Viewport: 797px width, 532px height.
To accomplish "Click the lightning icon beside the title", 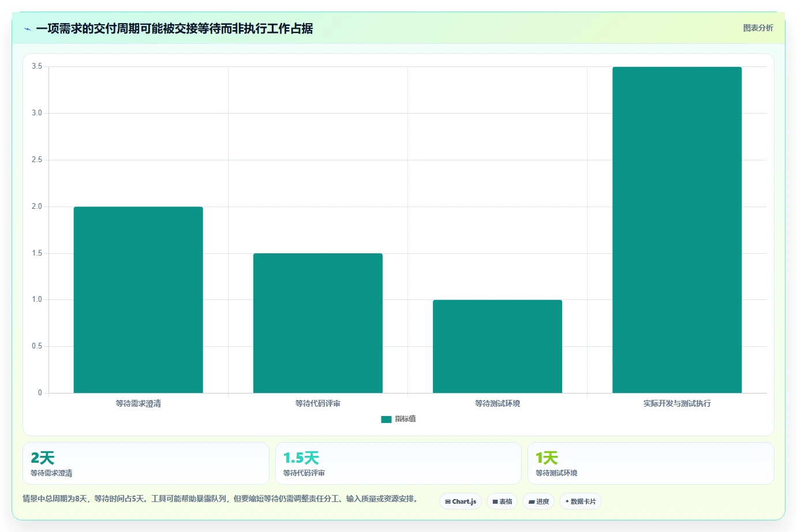I will pyautogui.click(x=27, y=29).
